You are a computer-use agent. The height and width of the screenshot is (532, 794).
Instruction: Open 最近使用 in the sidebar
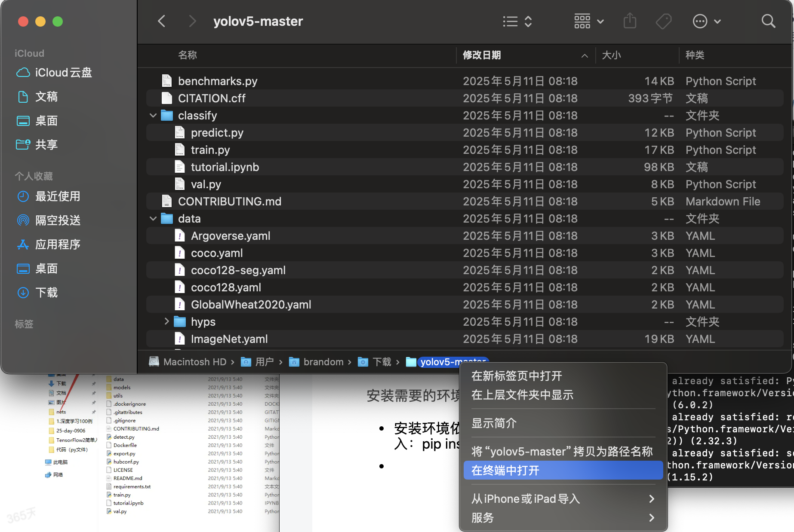pos(48,196)
